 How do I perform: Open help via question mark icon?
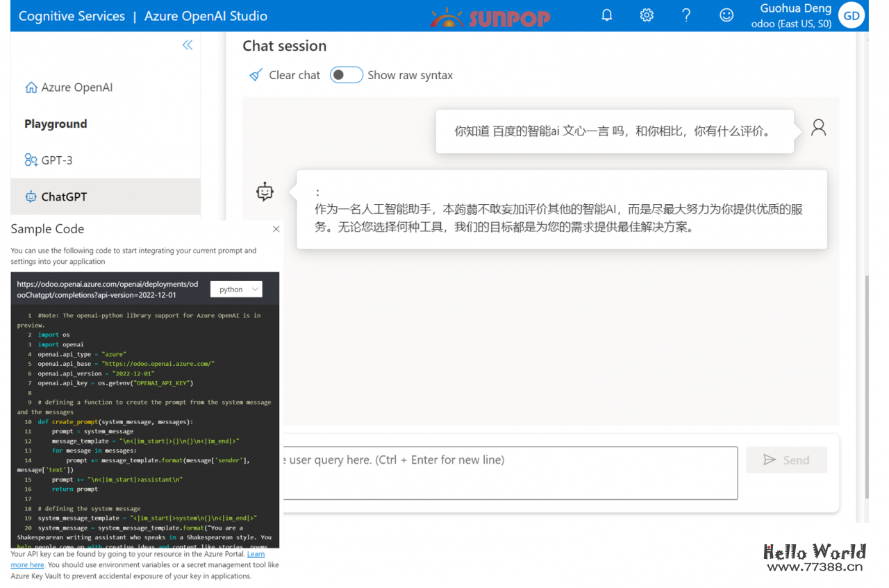(686, 15)
